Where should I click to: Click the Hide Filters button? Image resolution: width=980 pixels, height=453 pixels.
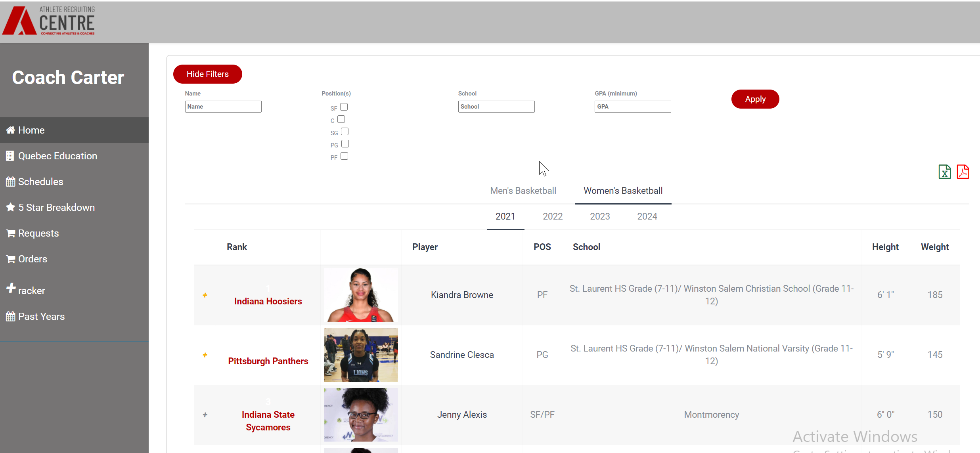(x=207, y=74)
